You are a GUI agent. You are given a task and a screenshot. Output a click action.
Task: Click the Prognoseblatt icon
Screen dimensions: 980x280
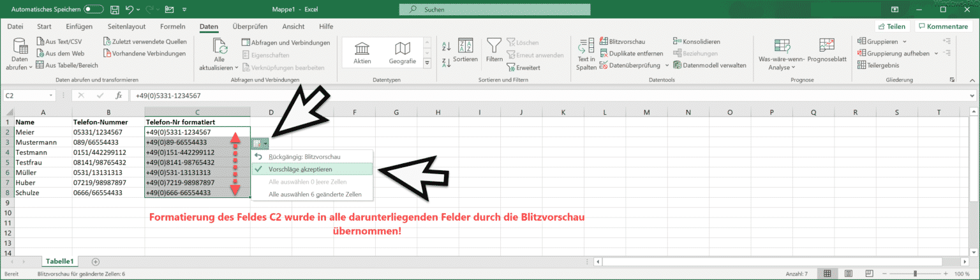click(x=827, y=45)
